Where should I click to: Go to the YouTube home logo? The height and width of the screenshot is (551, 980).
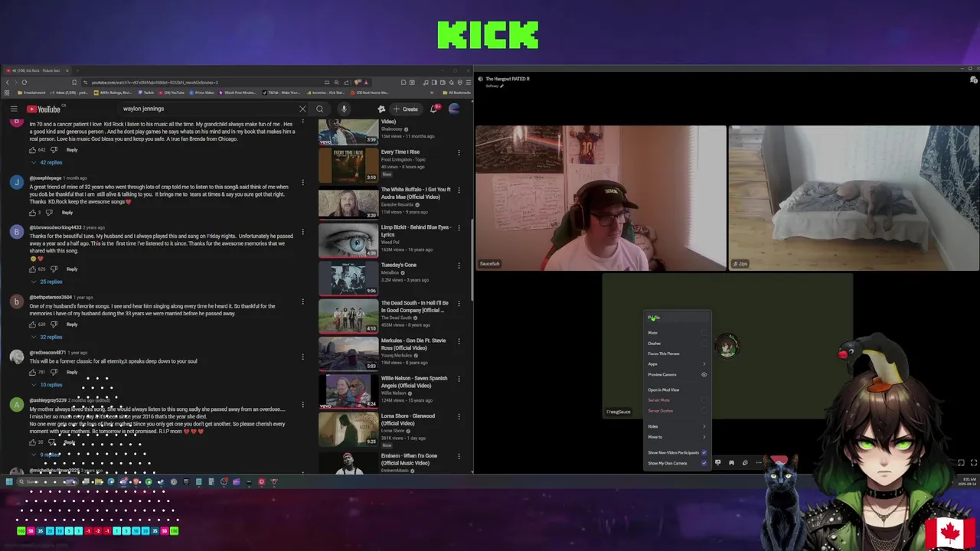point(44,109)
